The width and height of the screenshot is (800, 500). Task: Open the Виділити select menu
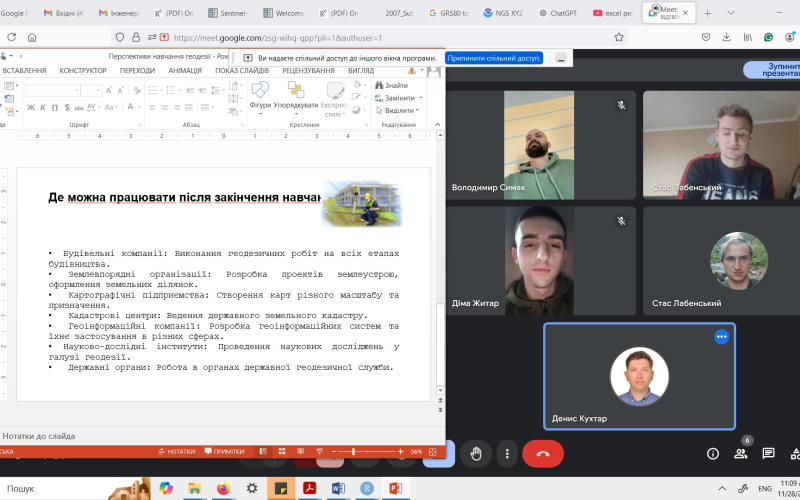click(x=397, y=110)
